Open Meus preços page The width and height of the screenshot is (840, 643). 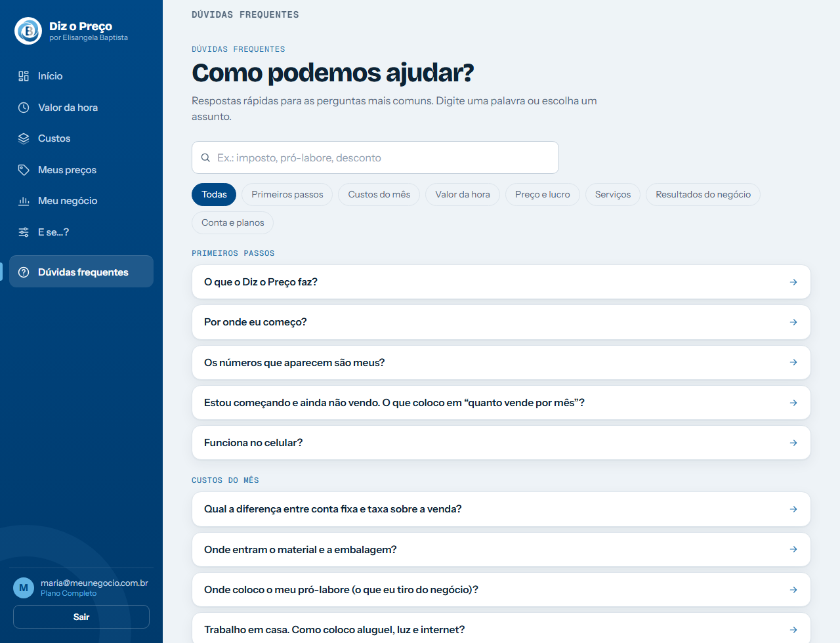(x=81, y=170)
